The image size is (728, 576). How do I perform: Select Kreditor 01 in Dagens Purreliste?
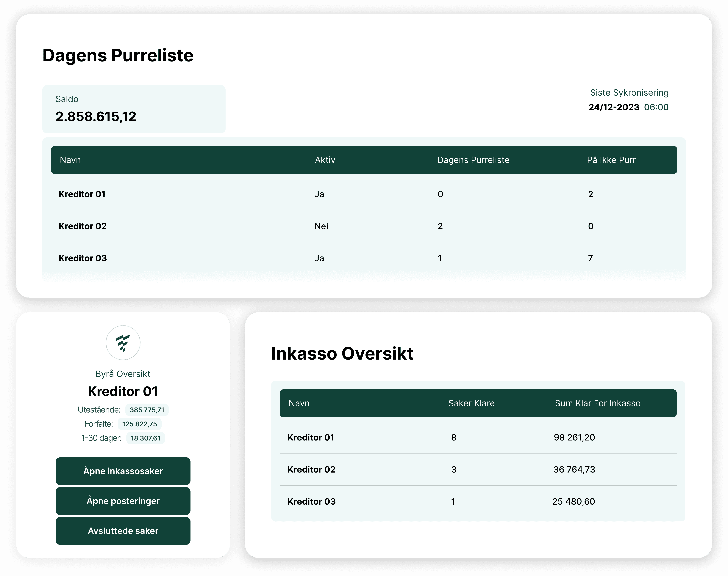tap(82, 194)
